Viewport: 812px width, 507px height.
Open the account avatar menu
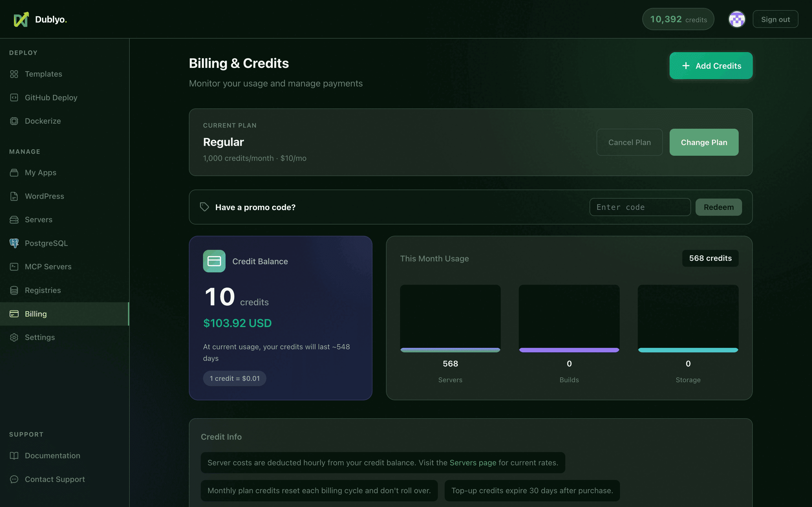736,19
